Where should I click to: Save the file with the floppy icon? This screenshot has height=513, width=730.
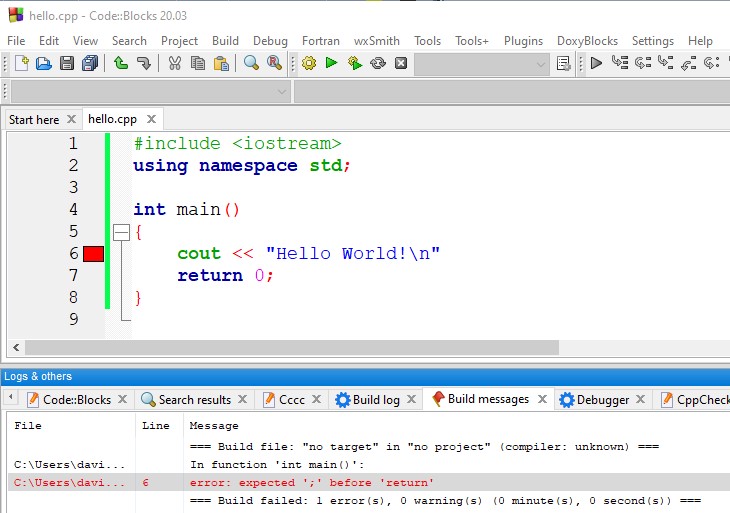point(67,63)
